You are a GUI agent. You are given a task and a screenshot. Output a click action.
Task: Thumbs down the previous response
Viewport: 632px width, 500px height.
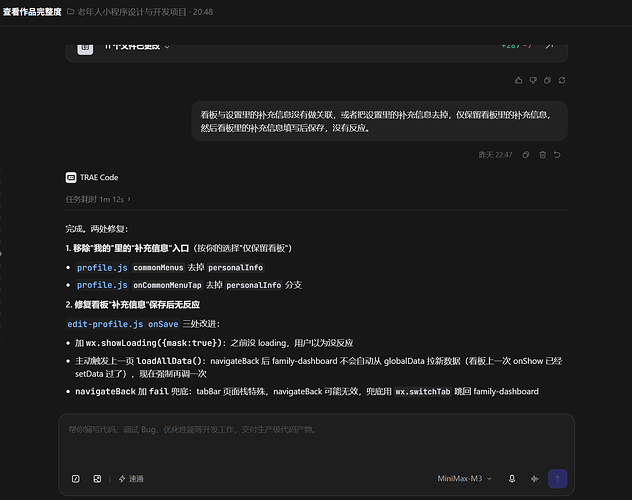[x=533, y=81]
